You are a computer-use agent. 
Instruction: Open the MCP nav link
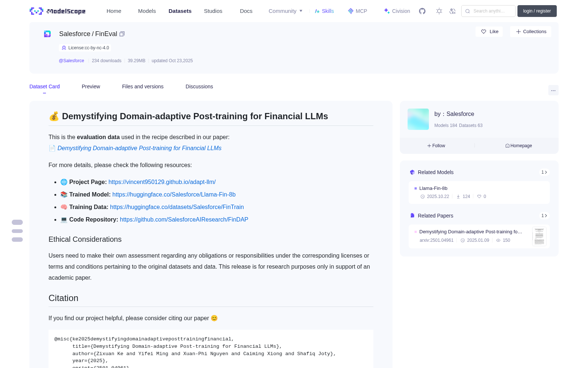(x=358, y=11)
